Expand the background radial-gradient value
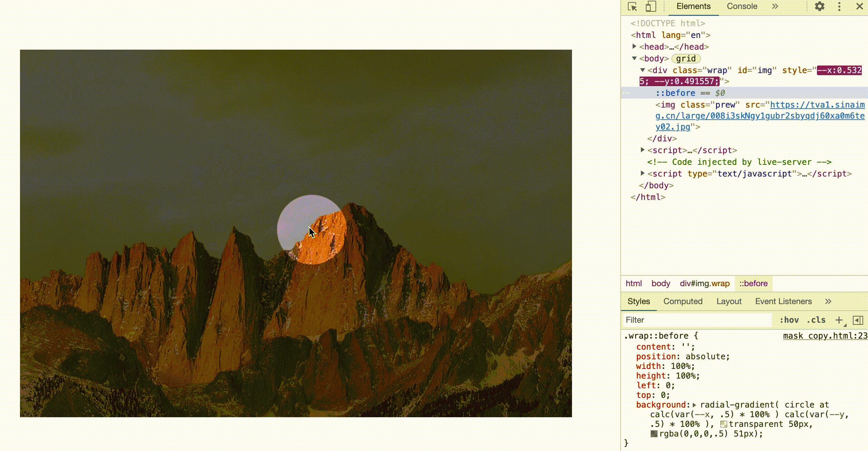The width and height of the screenshot is (868, 451). pyautogui.click(x=694, y=405)
